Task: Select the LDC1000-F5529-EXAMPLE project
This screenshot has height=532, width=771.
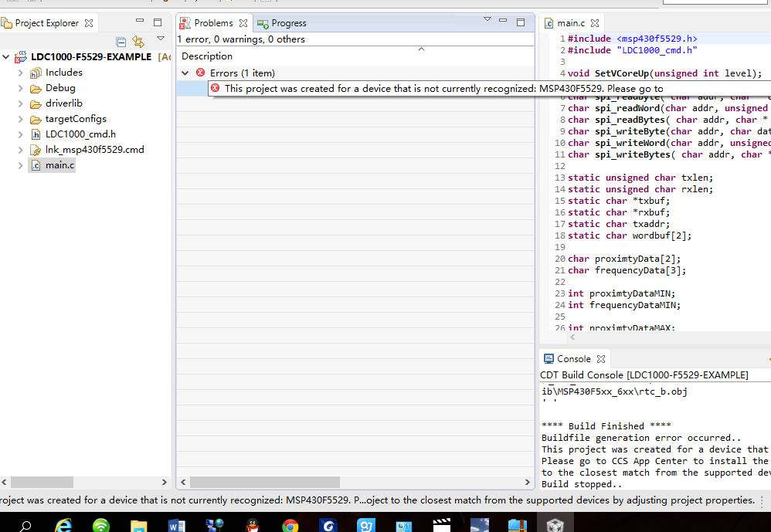Action: point(91,57)
